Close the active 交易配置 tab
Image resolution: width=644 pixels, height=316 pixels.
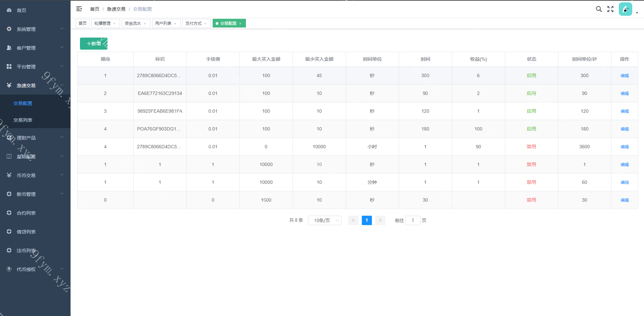click(240, 23)
